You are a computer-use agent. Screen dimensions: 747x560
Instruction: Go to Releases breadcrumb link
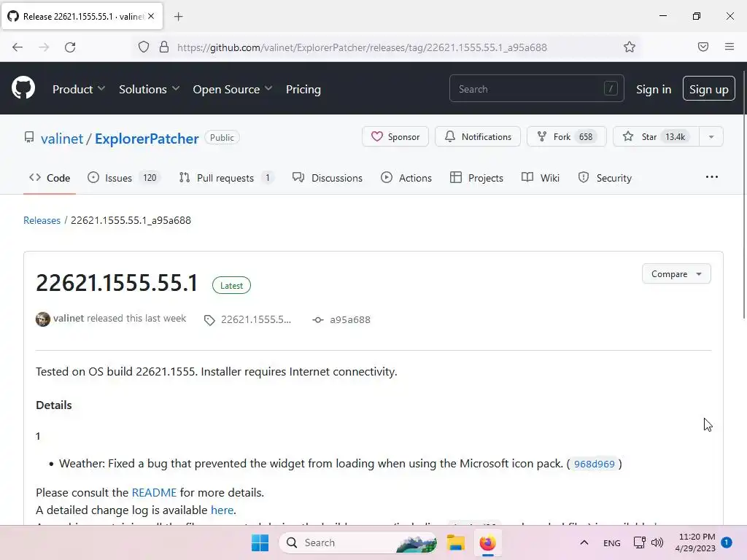(42, 220)
